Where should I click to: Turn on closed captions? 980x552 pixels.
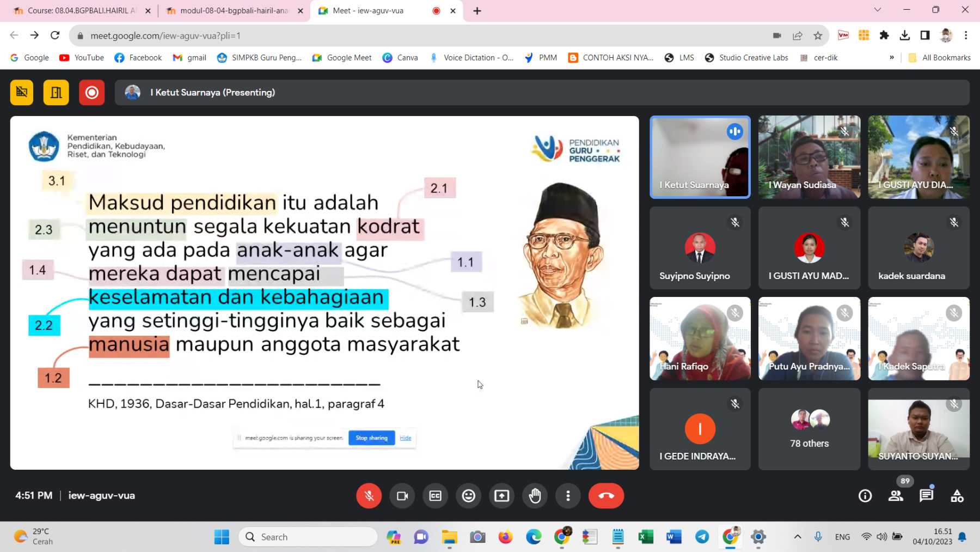pyautogui.click(x=436, y=496)
